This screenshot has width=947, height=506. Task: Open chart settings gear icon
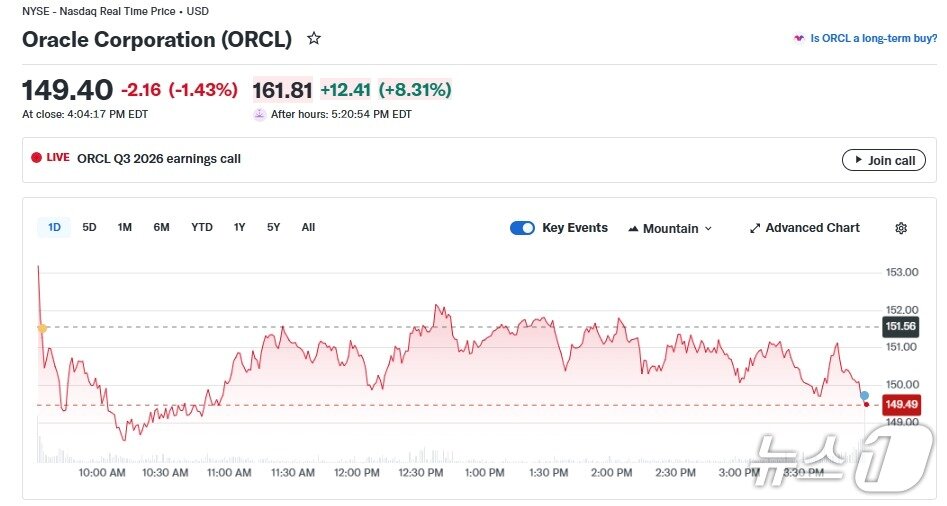[900, 228]
